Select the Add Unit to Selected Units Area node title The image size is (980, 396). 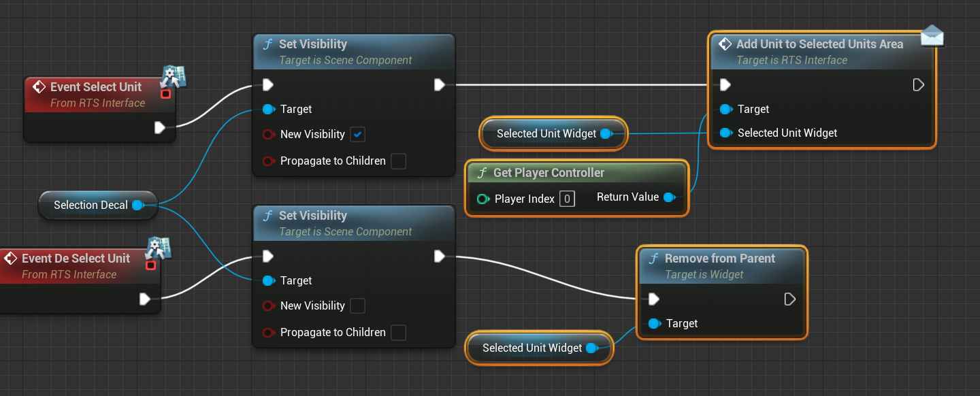click(819, 44)
